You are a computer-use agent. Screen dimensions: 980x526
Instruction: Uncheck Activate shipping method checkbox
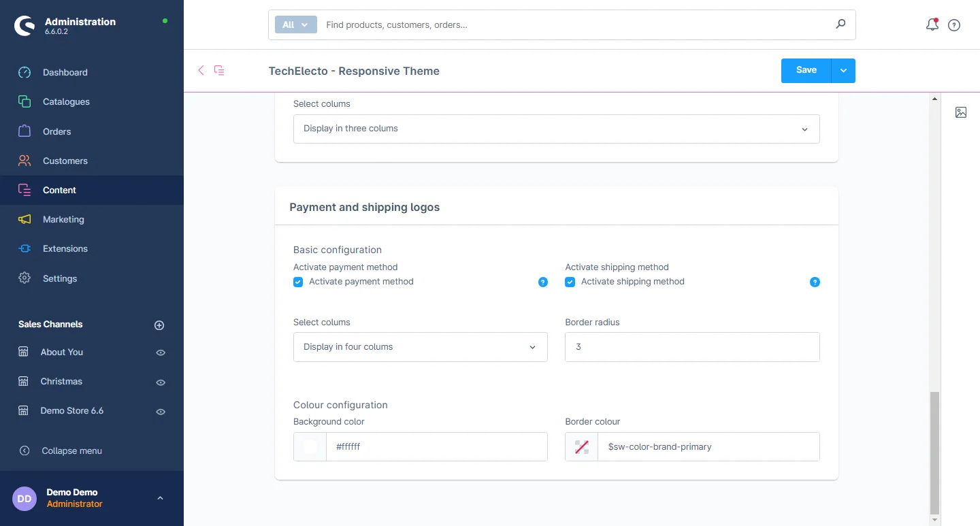click(570, 282)
